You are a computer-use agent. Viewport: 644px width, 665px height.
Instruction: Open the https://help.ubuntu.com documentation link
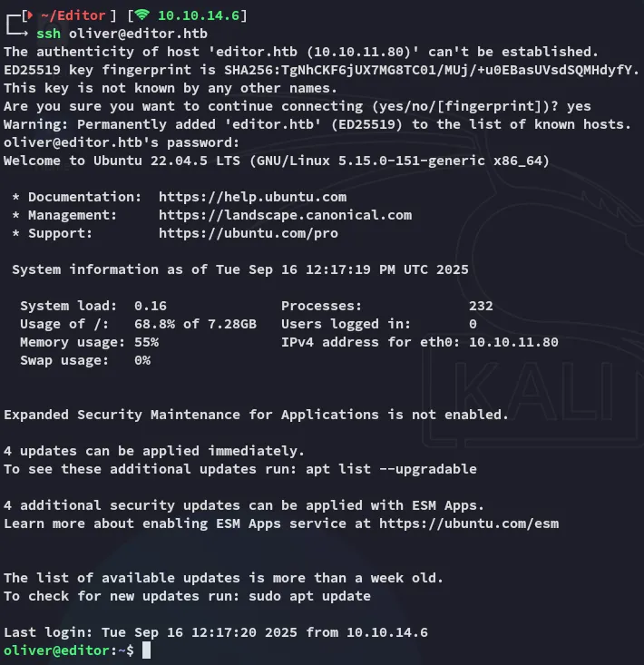click(x=252, y=197)
